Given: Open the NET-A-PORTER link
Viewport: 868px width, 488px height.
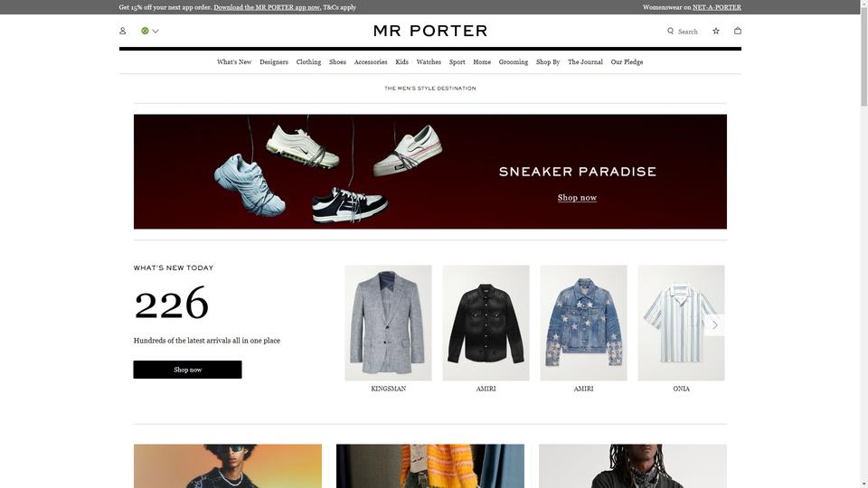Looking at the screenshot, I should pyautogui.click(x=716, y=7).
